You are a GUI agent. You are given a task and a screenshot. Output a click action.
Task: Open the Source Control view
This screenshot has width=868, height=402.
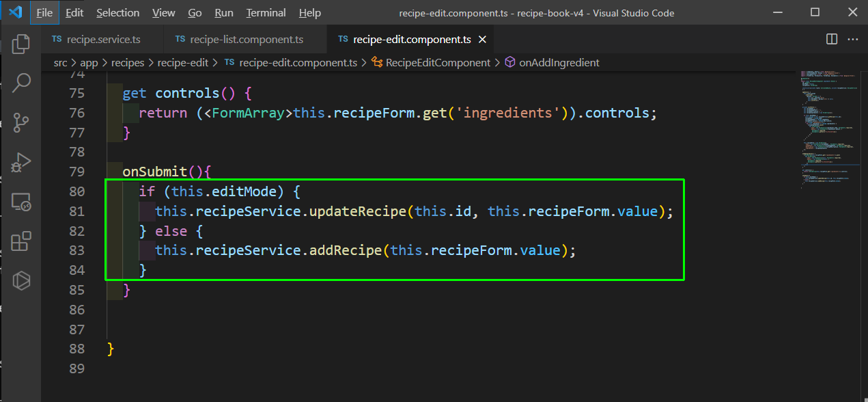pos(21,122)
